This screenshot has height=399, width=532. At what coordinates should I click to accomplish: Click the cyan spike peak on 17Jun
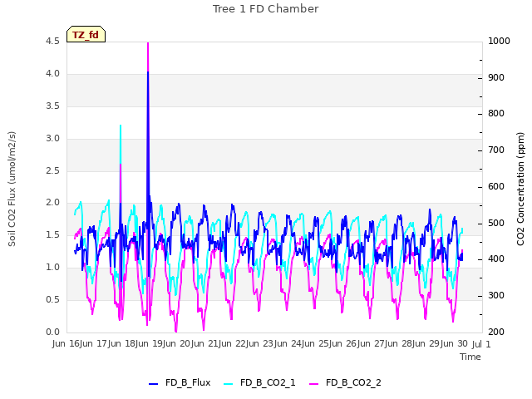(x=121, y=126)
